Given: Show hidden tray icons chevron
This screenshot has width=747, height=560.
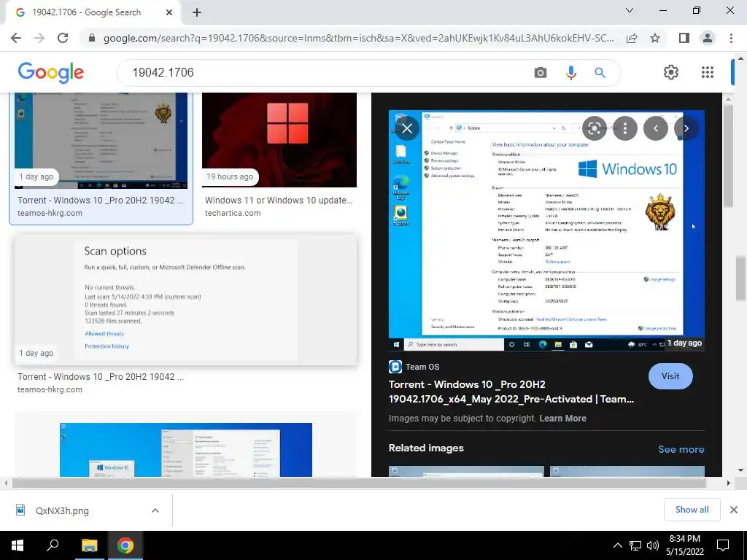Looking at the screenshot, I should pyautogui.click(x=617, y=545).
